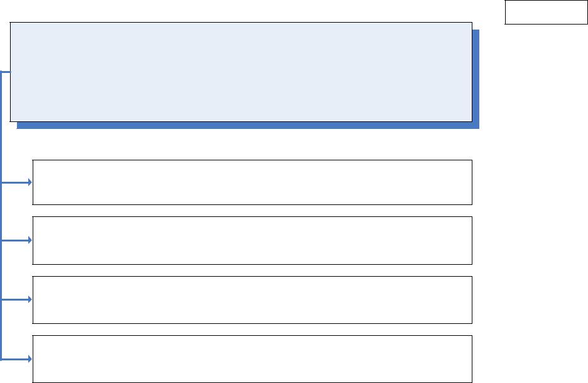Select the third white box in the list
The width and height of the screenshot is (588, 383).
[x=253, y=299]
